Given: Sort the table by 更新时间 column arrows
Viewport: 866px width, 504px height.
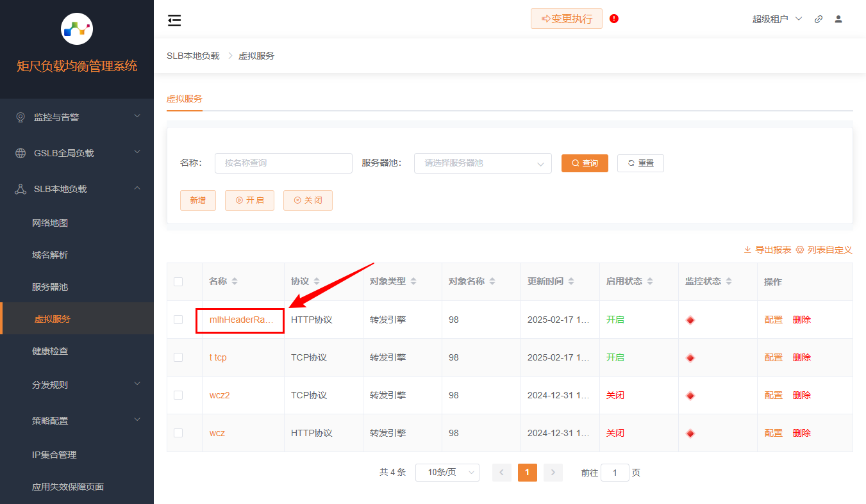Looking at the screenshot, I should click(571, 282).
